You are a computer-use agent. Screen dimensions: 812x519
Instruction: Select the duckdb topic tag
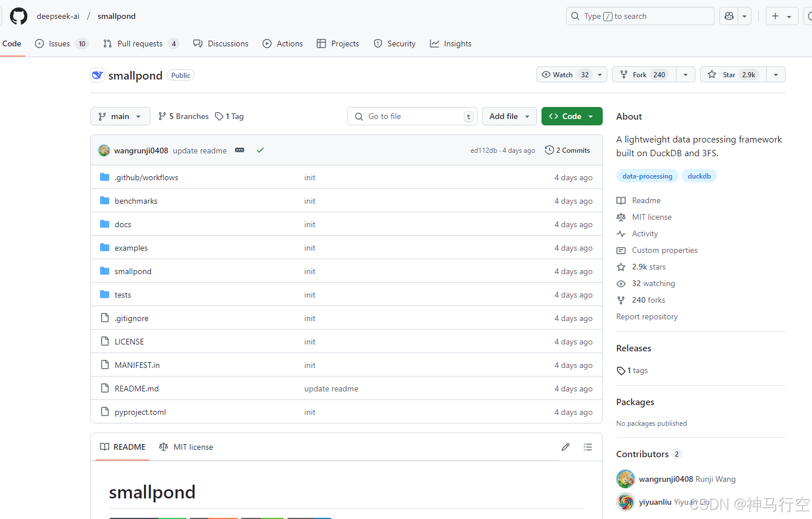(x=699, y=176)
